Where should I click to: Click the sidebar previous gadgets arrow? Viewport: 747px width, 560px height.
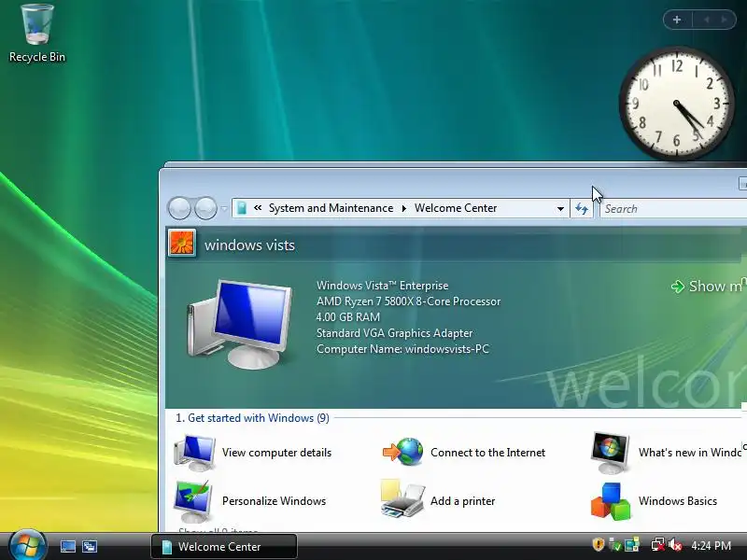707,20
